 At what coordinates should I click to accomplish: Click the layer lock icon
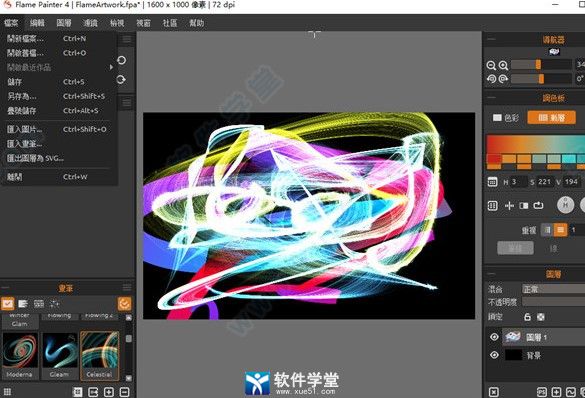pos(527,317)
